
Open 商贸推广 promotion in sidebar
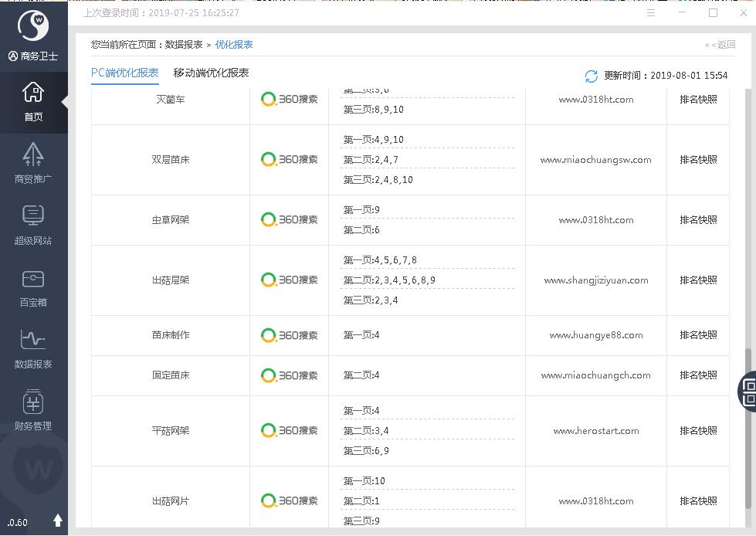tap(33, 163)
